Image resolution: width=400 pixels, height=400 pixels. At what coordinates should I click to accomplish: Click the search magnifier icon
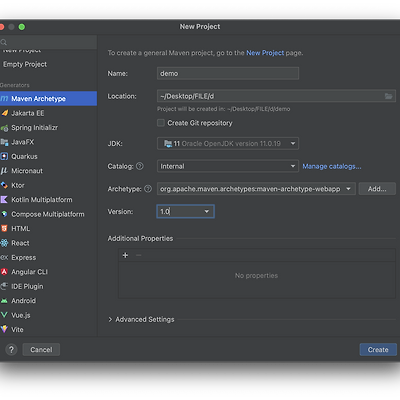[4, 42]
